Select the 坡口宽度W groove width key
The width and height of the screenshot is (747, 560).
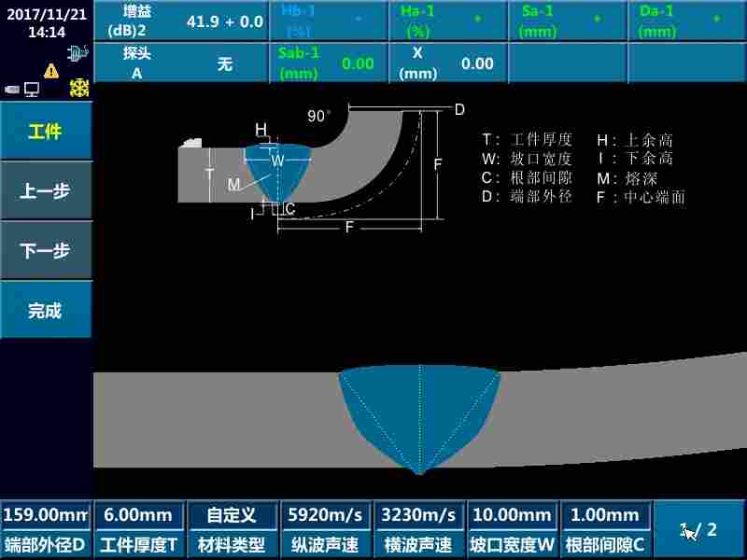coord(511,529)
